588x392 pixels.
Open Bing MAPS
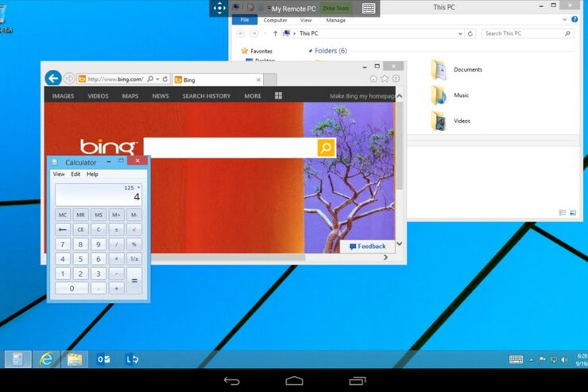click(x=130, y=96)
